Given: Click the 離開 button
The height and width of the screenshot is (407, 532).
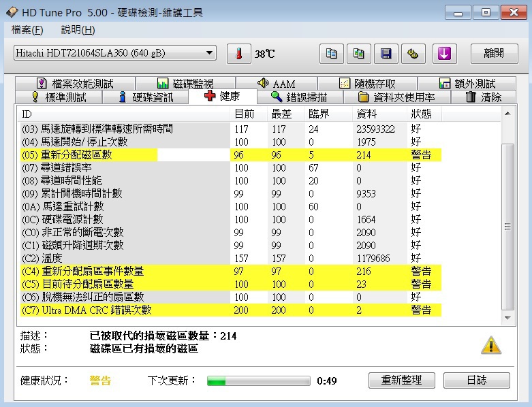Looking at the screenshot, I should pyautogui.click(x=494, y=54).
